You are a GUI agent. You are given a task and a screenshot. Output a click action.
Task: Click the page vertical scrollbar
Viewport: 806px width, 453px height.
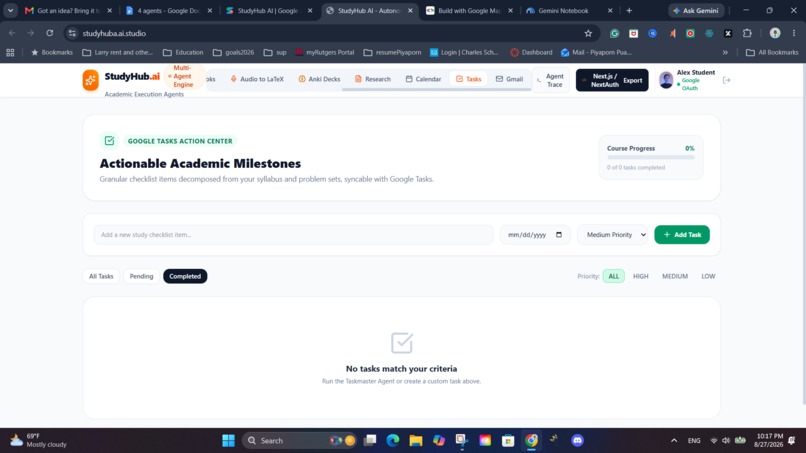click(x=803, y=234)
